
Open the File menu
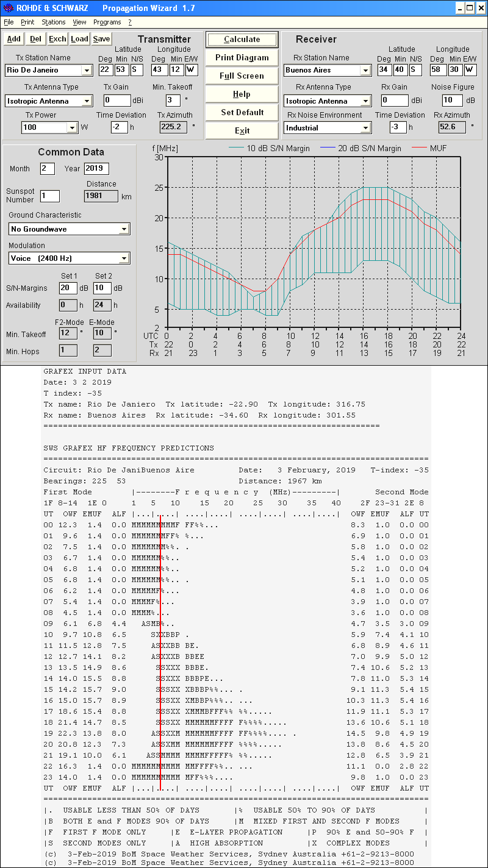pos(9,22)
